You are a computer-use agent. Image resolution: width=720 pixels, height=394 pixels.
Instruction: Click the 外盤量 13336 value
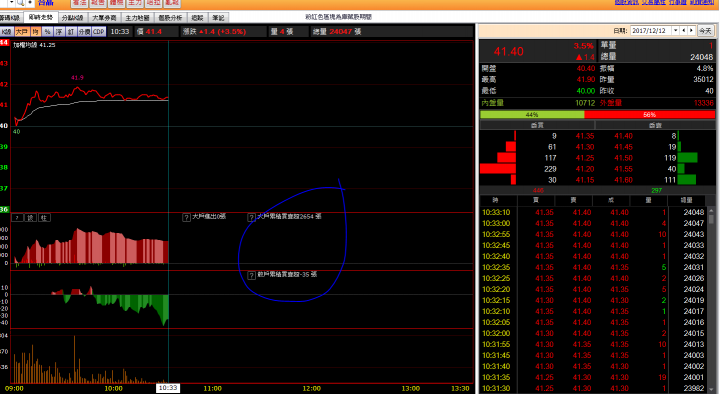703,103
